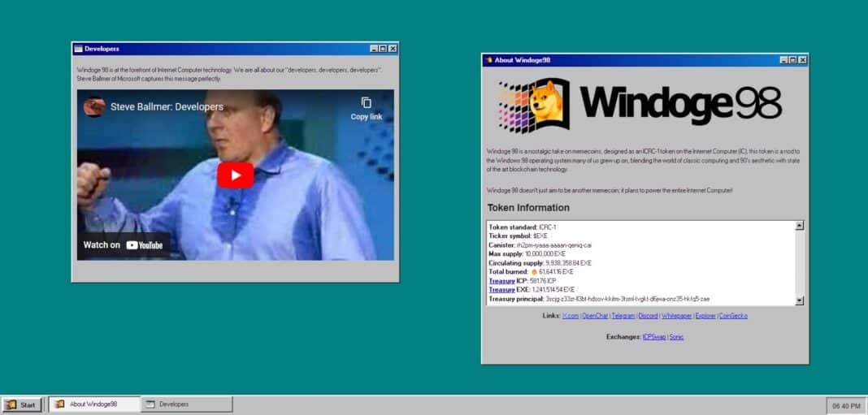Screen dimensions: 868x415
Task: Click Treasury link next to EXE balance
Action: 501,290
